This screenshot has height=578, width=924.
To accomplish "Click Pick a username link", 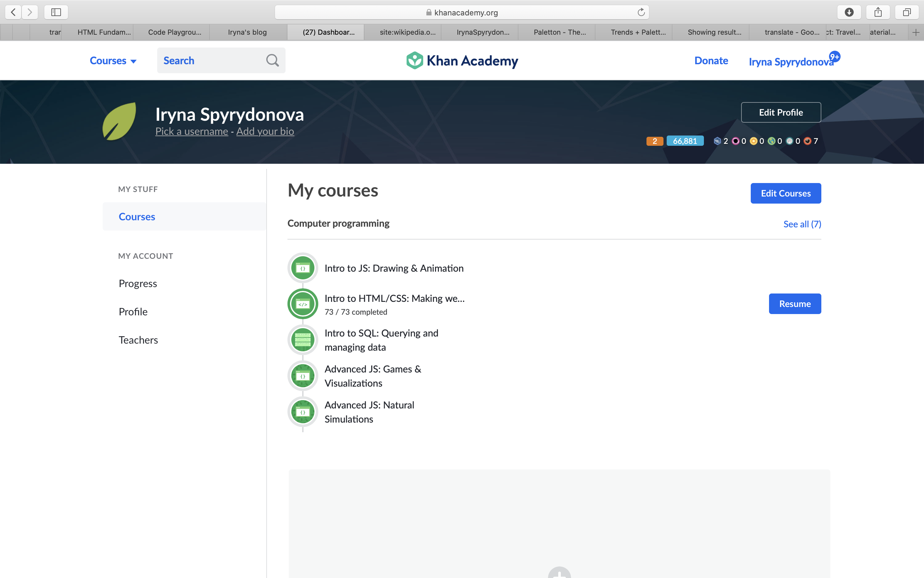I will [192, 132].
